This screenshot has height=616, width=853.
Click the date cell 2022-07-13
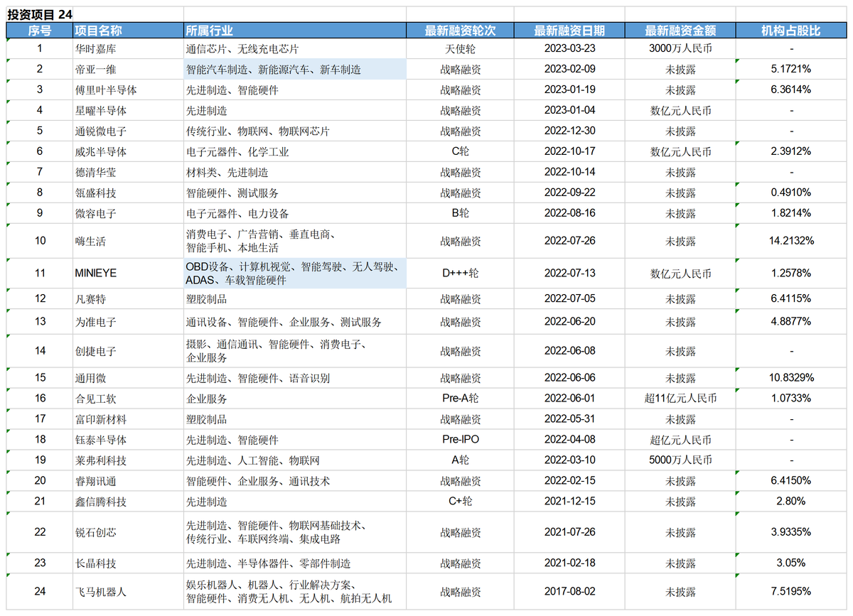[x=569, y=274]
